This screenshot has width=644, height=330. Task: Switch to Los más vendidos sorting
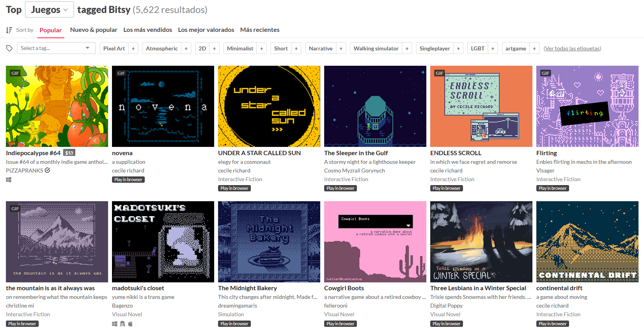(x=148, y=30)
